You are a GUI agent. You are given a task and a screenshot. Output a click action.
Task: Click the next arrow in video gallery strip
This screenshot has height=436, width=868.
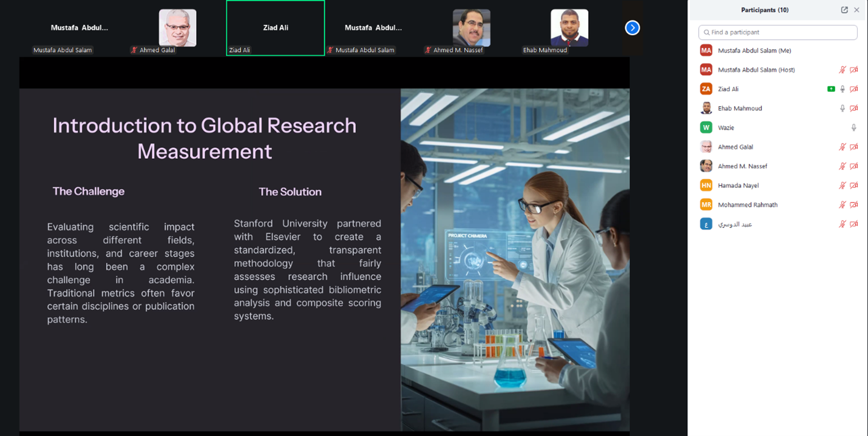coord(632,28)
